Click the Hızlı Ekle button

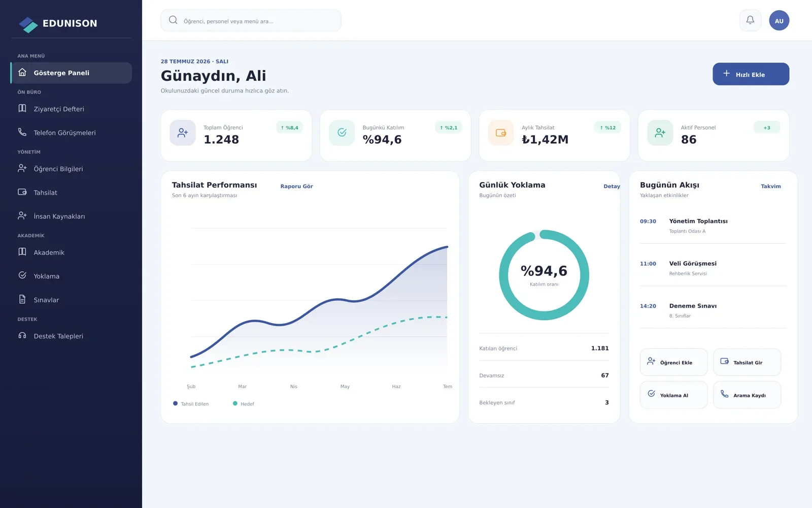pos(751,74)
